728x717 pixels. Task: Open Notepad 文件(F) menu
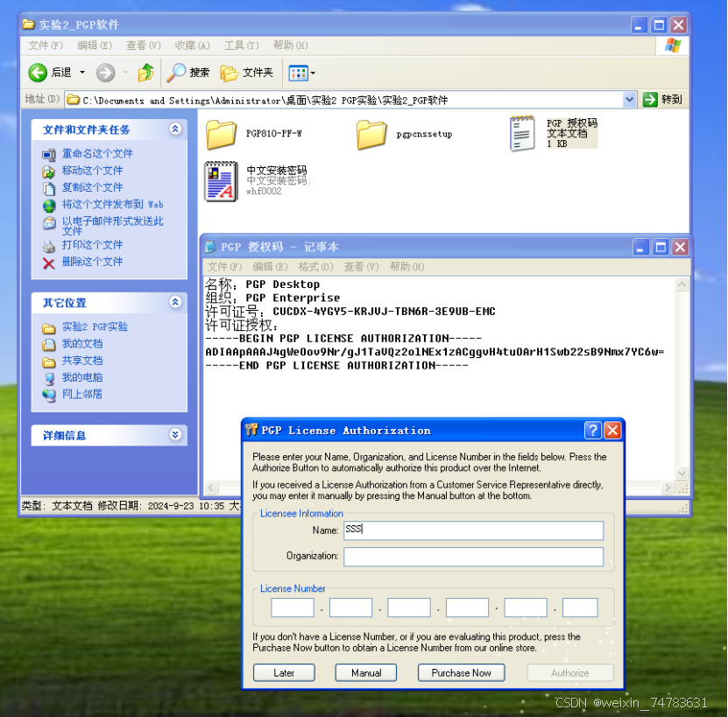[x=224, y=267]
